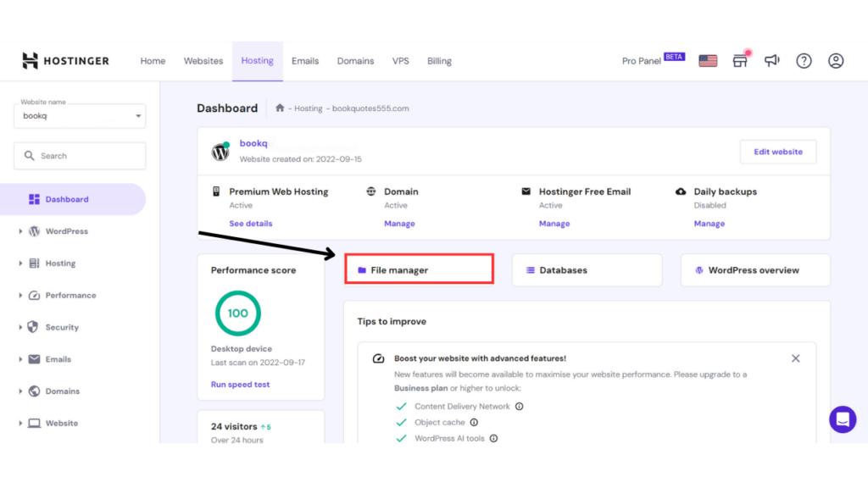Screen dimensions: 868x488
Task: Click 'Website created on: 2022-09-15' text
Action: pos(301,159)
